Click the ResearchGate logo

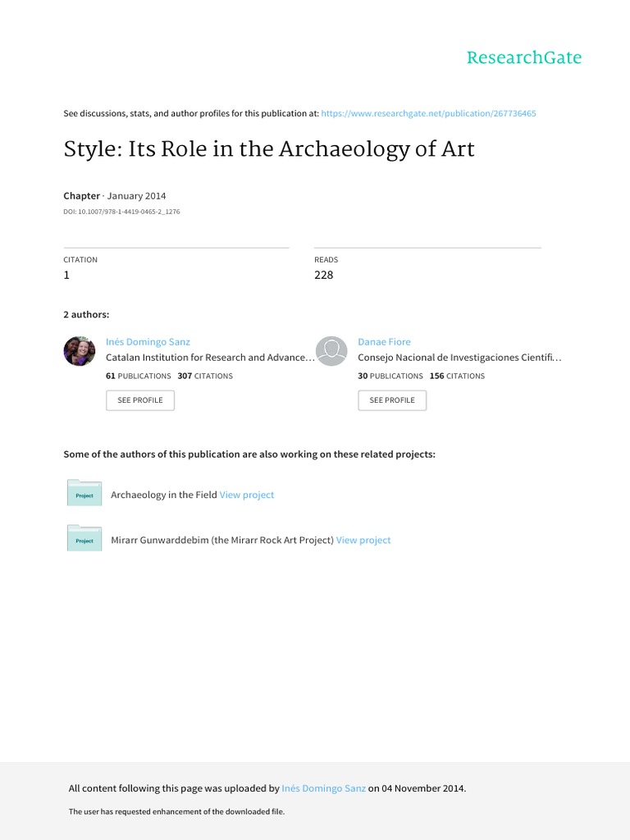[x=523, y=57]
